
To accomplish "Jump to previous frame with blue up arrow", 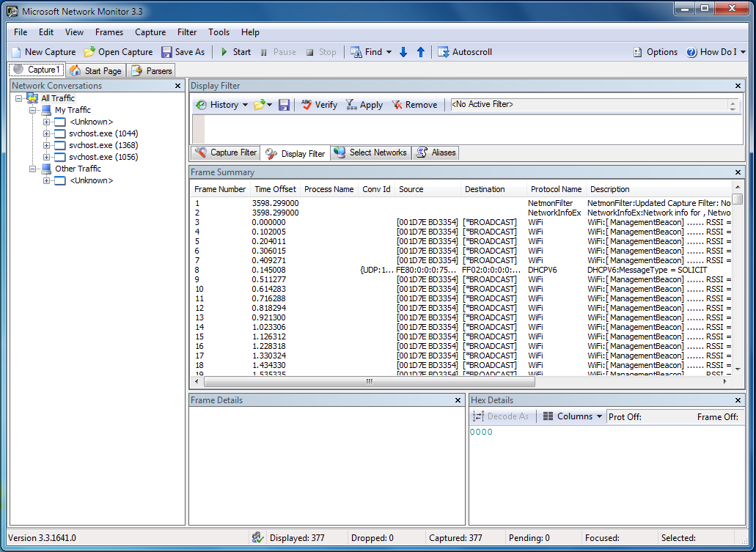I will coord(420,52).
